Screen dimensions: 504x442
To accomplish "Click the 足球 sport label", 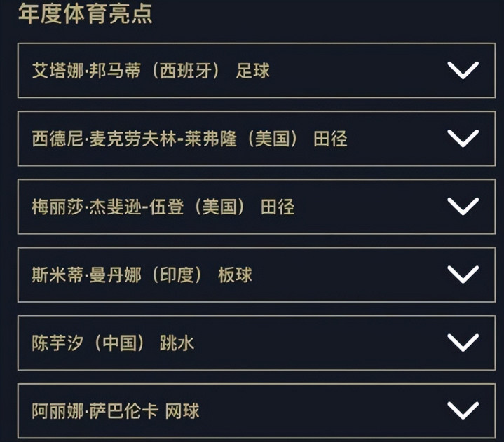I will click(x=253, y=71).
